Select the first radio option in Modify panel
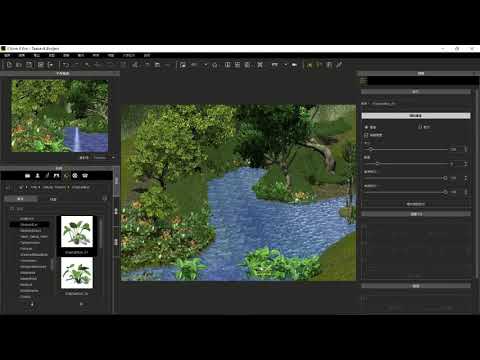The width and height of the screenshot is (480, 360). 367,127
